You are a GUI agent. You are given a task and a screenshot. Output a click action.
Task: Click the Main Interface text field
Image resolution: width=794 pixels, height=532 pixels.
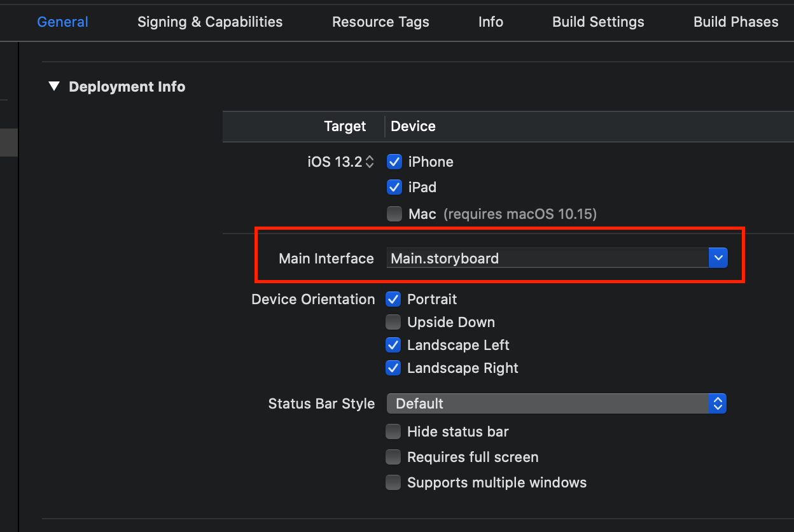pos(547,258)
